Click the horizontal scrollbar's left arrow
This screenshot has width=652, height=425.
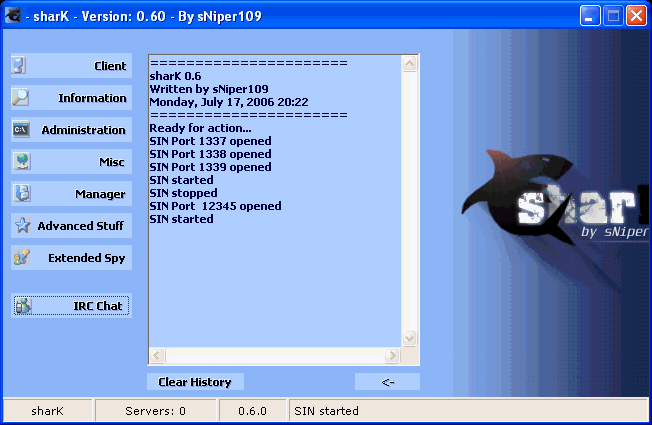coord(155,356)
